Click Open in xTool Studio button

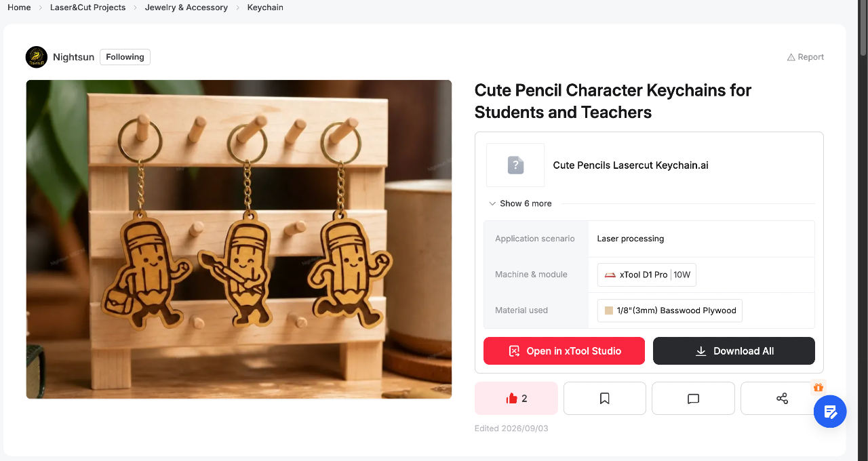(564, 351)
